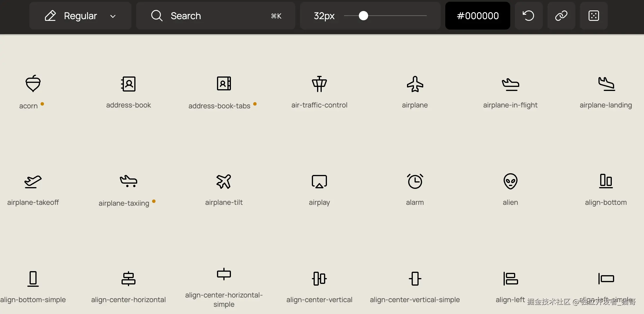This screenshot has height=314, width=644.
Task: Click the icon size slider handle
Action: (x=363, y=16)
